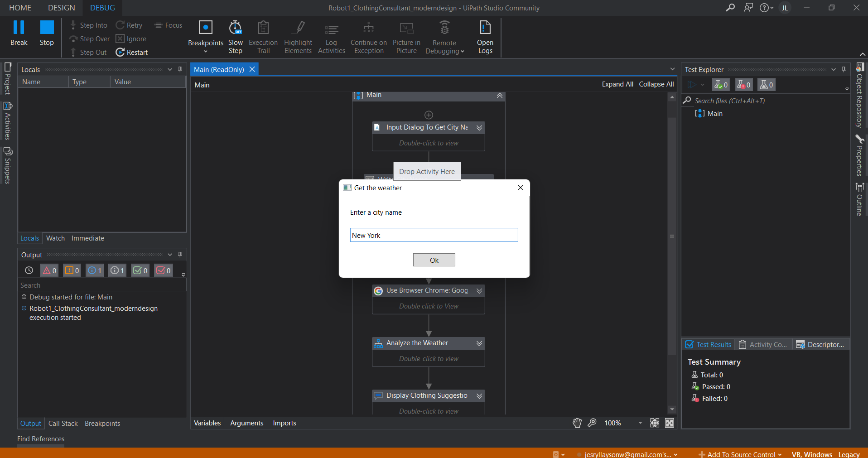Click the Step Over button
Screen dimensions: 868x458
click(90, 39)
